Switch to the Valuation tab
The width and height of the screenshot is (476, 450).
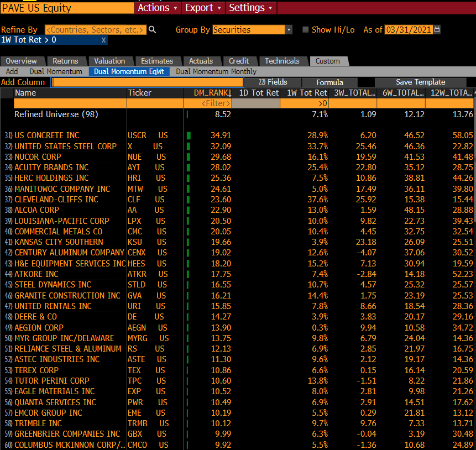click(109, 61)
